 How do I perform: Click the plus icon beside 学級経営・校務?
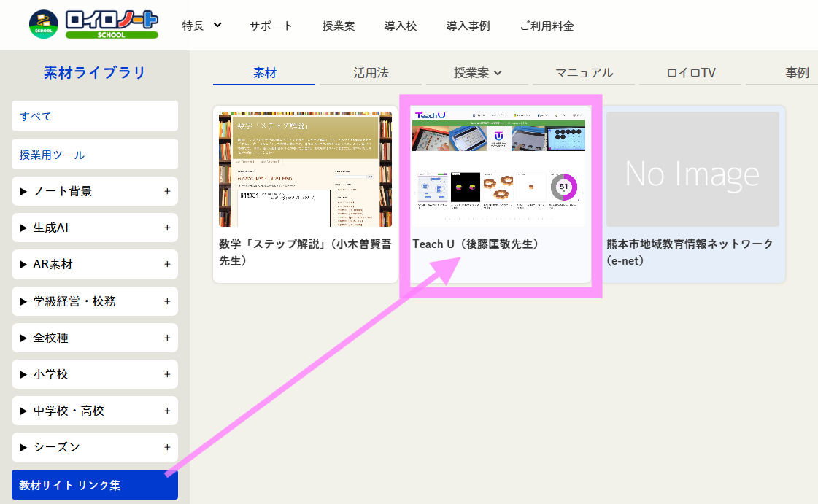click(x=167, y=301)
